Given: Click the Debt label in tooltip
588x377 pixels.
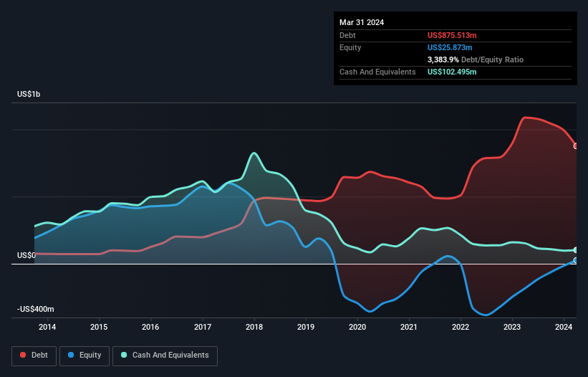Looking at the screenshot, I should [347, 35].
